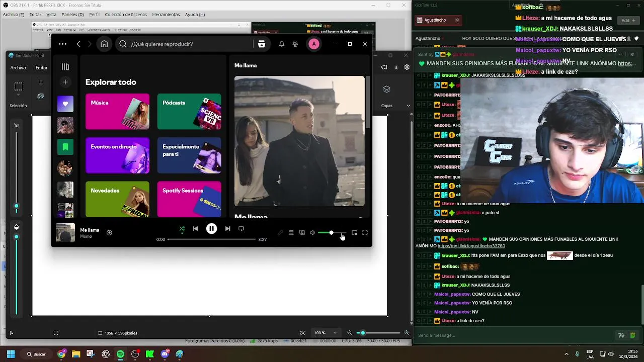The height and width of the screenshot is (362, 644).
Task: Open the Música category card
Action: pos(117,112)
